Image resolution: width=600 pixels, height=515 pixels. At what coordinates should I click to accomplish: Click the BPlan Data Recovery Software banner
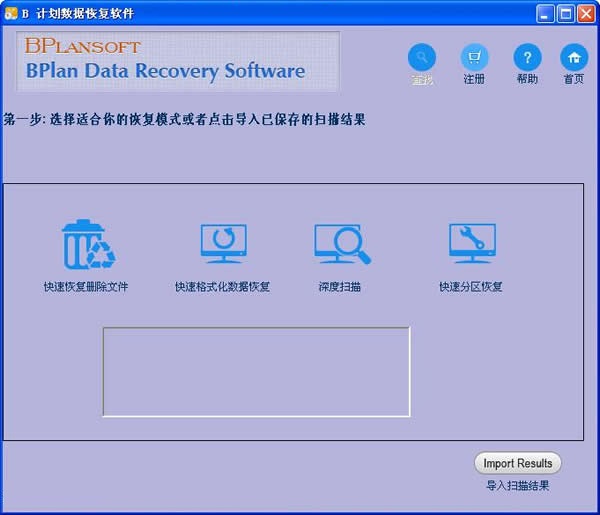coord(178,62)
